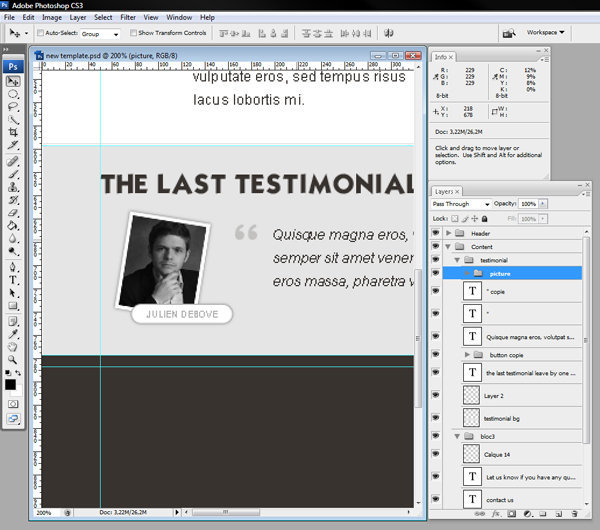Open the Auto-Select Group dropdown
Viewport: 600px width, 530px height.
99,34
